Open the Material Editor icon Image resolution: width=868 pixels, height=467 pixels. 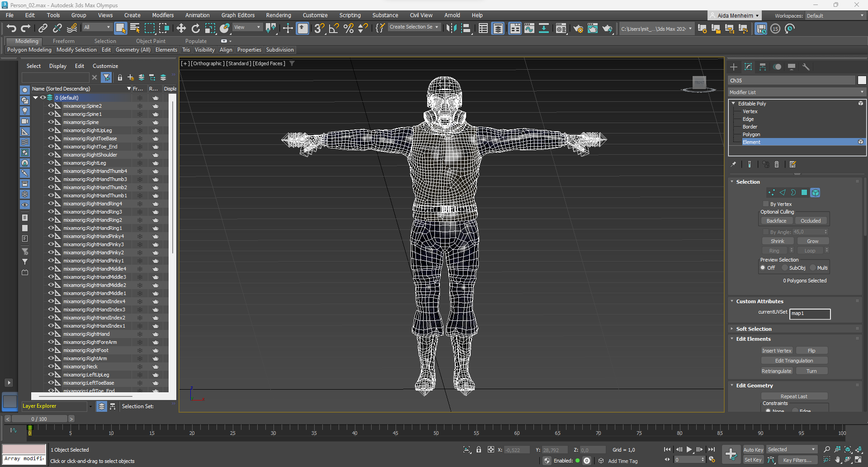(561, 29)
